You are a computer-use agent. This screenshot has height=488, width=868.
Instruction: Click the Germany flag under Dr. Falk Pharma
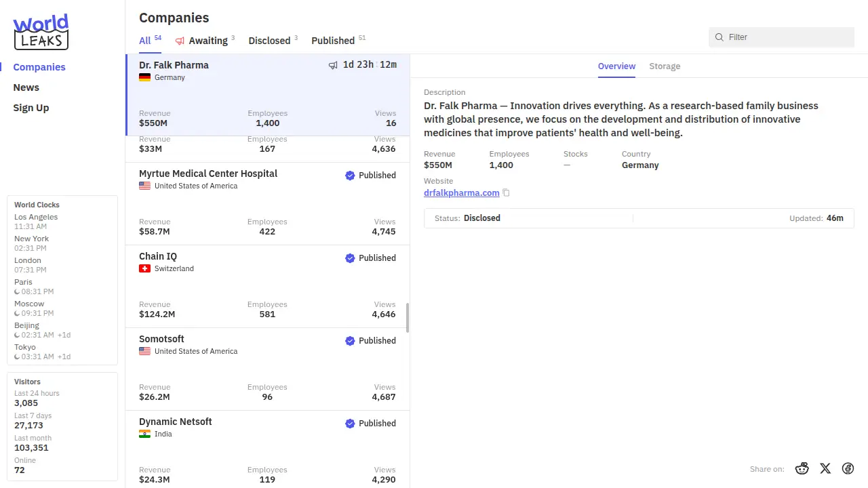point(144,78)
